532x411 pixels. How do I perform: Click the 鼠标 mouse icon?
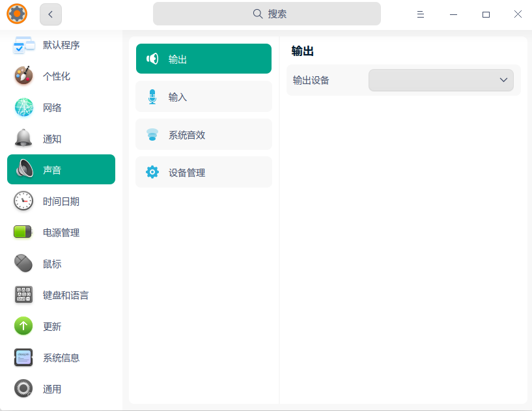click(23, 263)
